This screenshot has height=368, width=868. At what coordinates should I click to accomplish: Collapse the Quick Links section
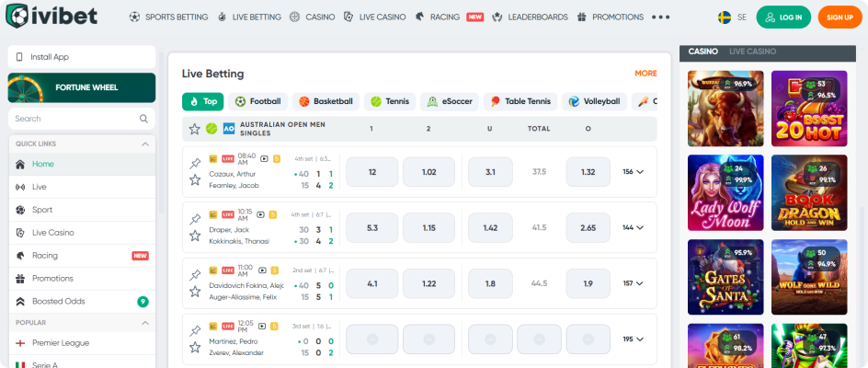click(x=145, y=144)
